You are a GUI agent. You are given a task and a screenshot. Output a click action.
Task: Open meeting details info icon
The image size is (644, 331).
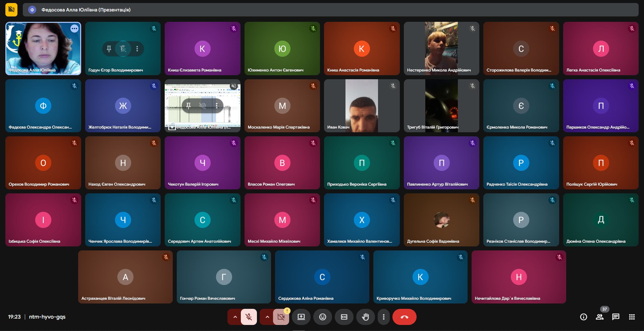pos(583,317)
